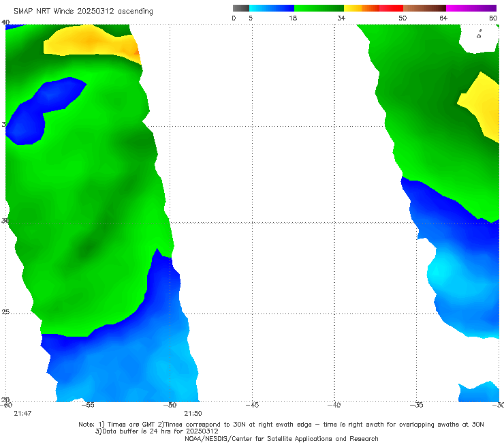Click the longitude label "-50"

(x=170, y=405)
